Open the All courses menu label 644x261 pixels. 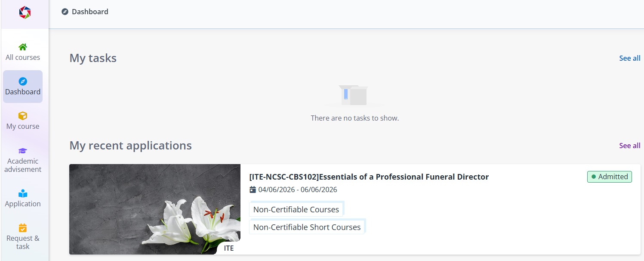[x=23, y=57]
